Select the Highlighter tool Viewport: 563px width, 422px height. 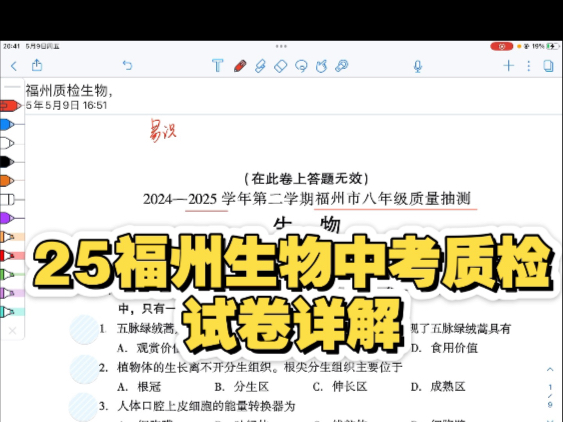[x=260, y=66]
